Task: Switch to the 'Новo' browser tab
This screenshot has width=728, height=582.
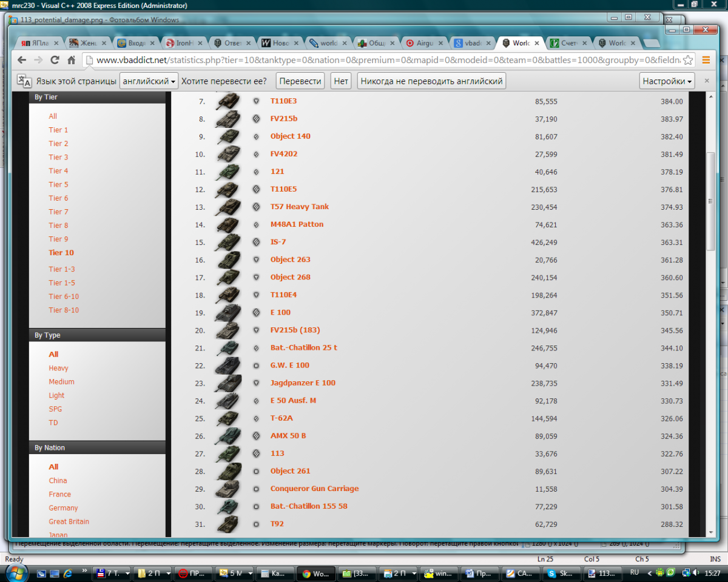Action: coord(280,43)
